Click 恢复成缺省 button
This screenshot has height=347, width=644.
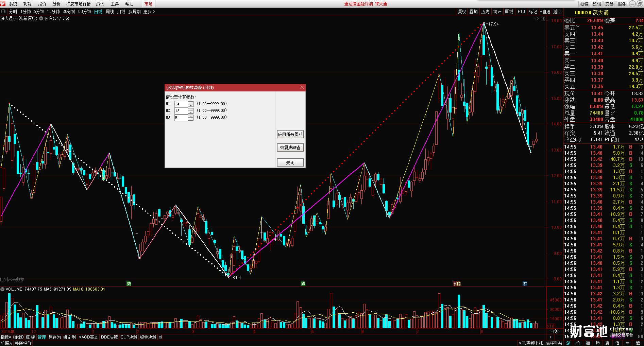(x=290, y=148)
